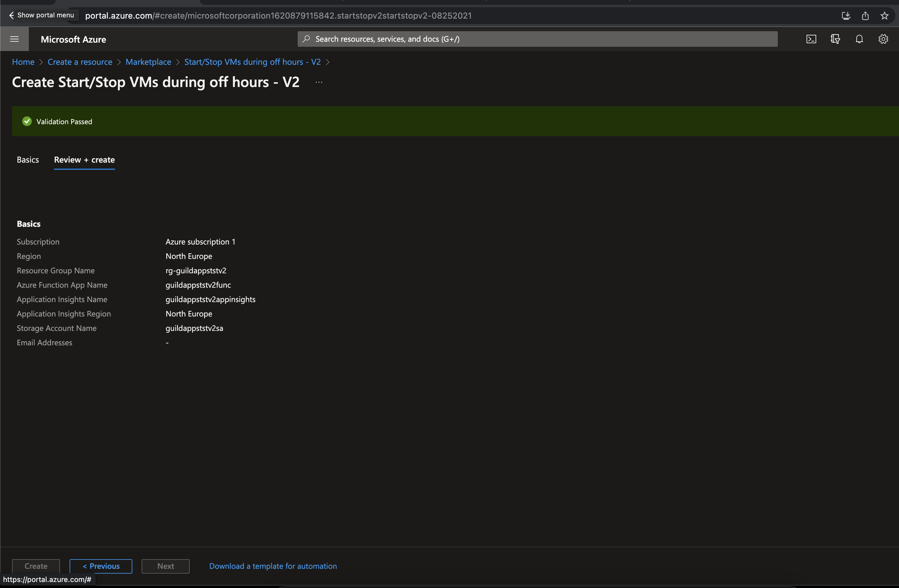
Task: Click the browser address bar URL
Action: 278,16
